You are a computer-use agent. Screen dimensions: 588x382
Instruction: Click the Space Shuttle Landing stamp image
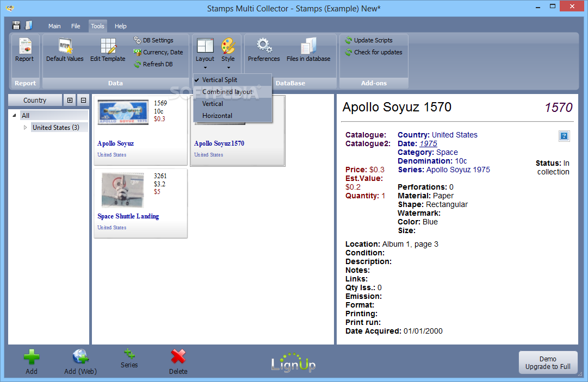click(x=122, y=190)
